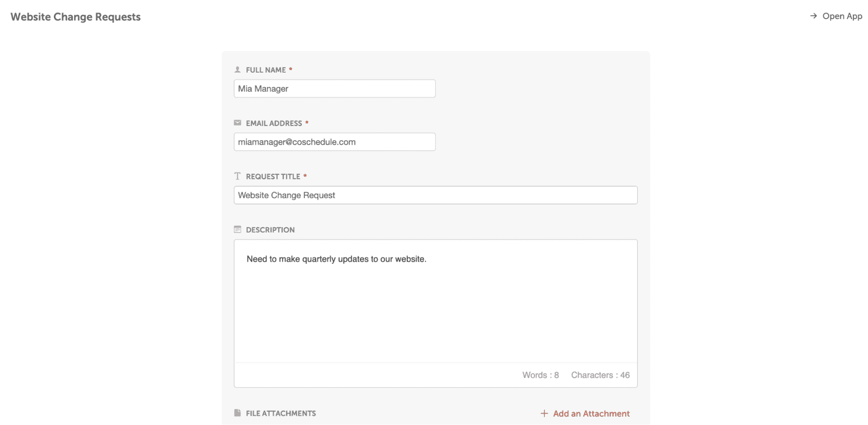The height and width of the screenshot is (425, 868).
Task: Click the Words count indicator
Action: [540, 375]
